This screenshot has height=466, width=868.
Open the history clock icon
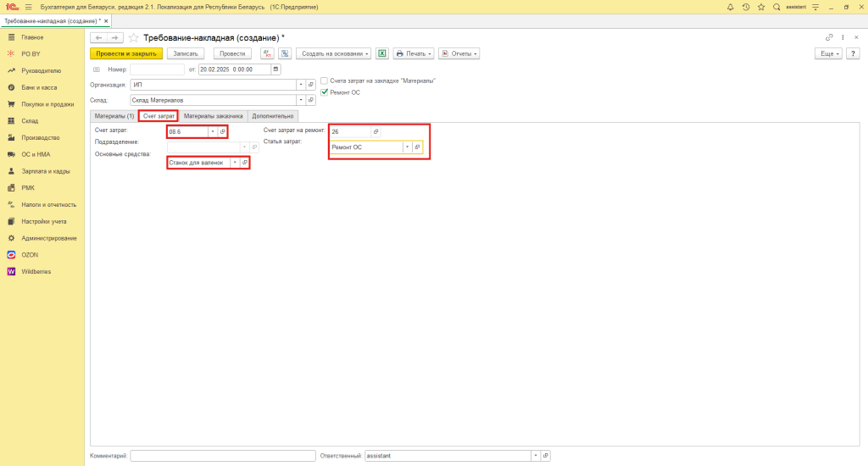click(746, 7)
